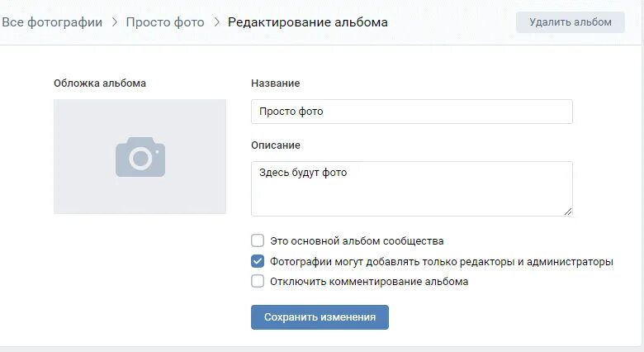Click the chevron before Редактирование альбома
This screenshot has height=352, width=644.
[x=217, y=22]
